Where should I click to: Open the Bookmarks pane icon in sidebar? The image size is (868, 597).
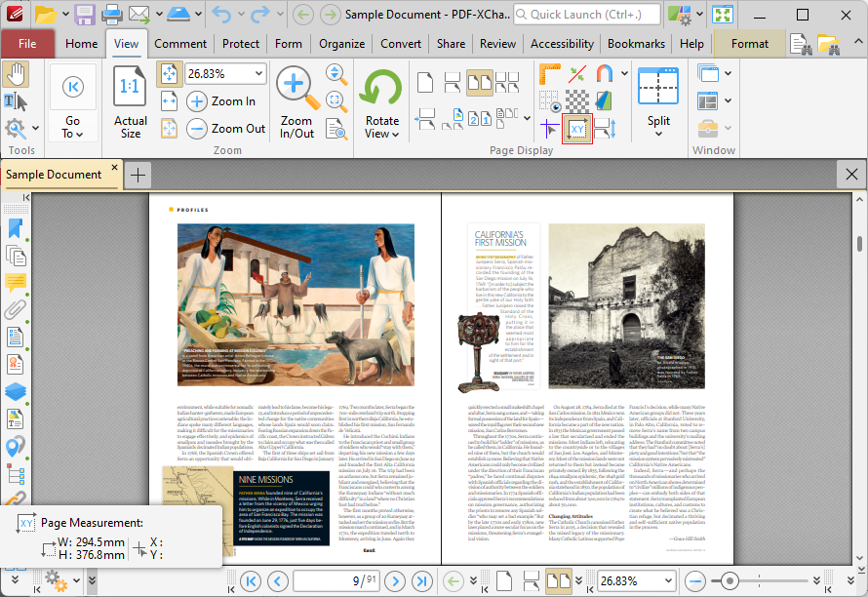(x=16, y=228)
